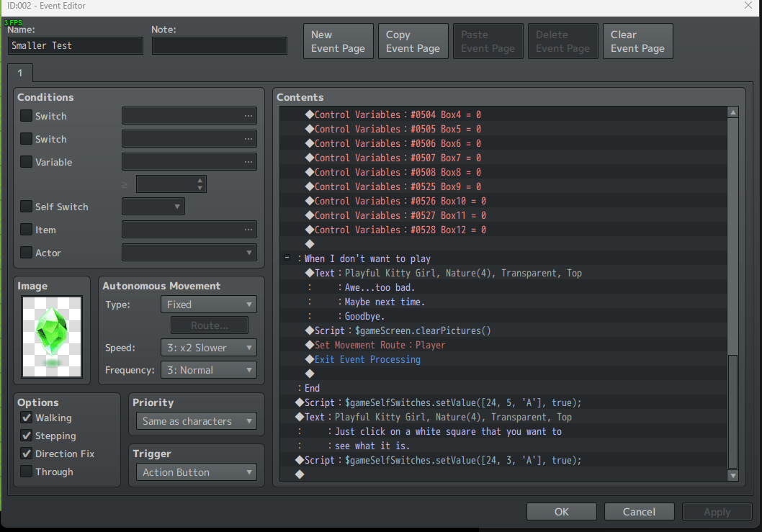Select event page tab 1
762x532 pixels.
pyautogui.click(x=20, y=73)
